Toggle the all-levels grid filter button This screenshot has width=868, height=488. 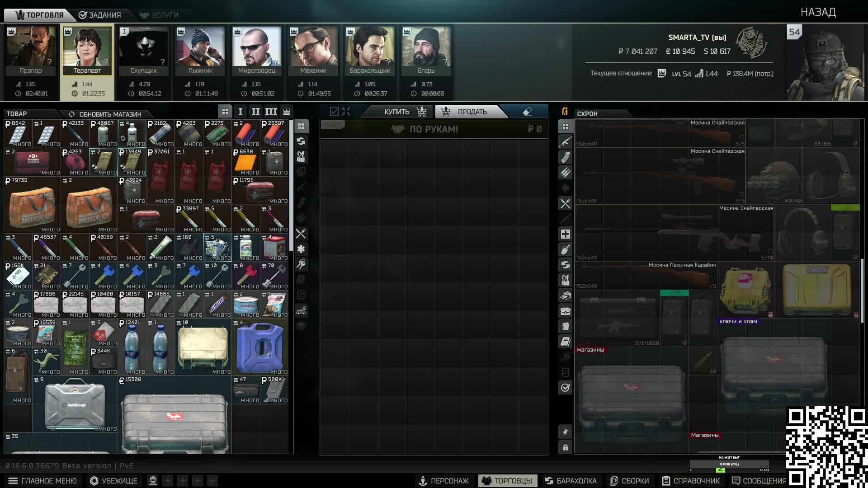[x=225, y=112]
